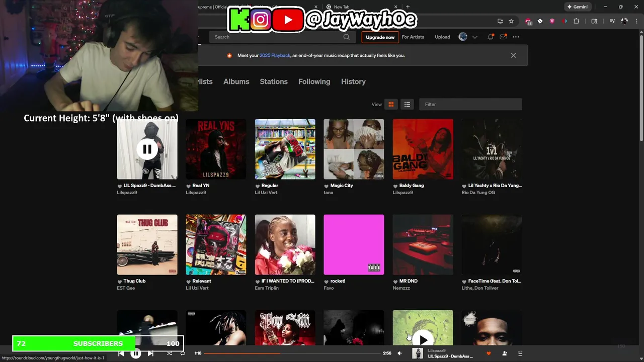This screenshot has height=362, width=644.
Task: Open Chrome's Gemini button
Action: coord(577,7)
